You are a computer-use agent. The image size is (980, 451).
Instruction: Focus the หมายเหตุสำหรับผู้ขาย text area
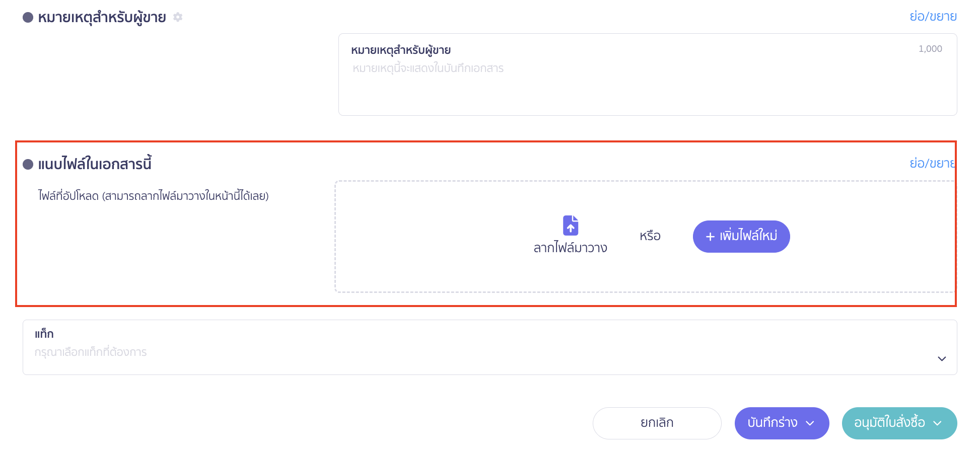[x=647, y=86]
